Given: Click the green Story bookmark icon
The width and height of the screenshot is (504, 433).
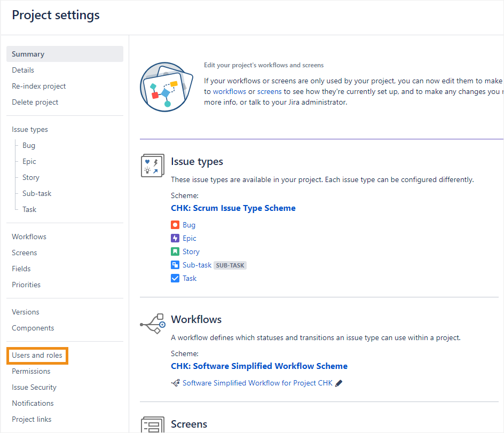Looking at the screenshot, I should pyautogui.click(x=175, y=251).
